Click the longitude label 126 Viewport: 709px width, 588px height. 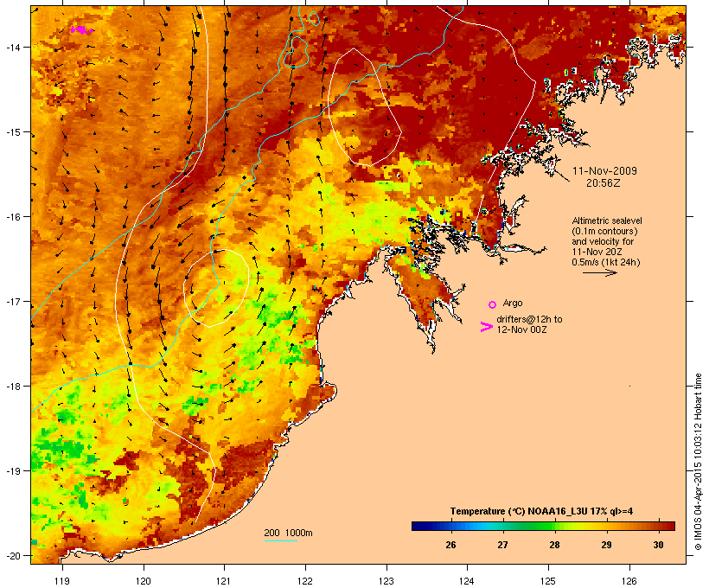[629, 581]
